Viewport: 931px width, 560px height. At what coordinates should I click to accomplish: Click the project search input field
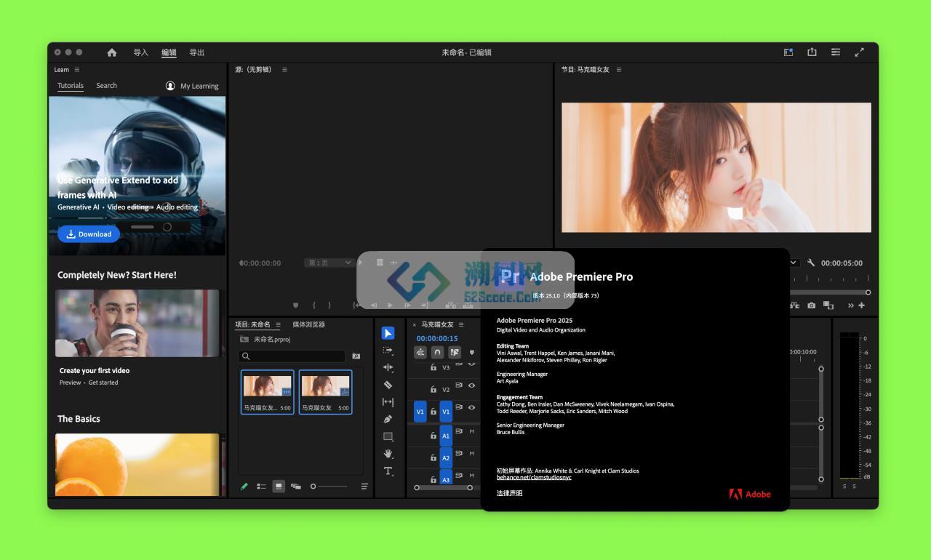[x=292, y=356]
